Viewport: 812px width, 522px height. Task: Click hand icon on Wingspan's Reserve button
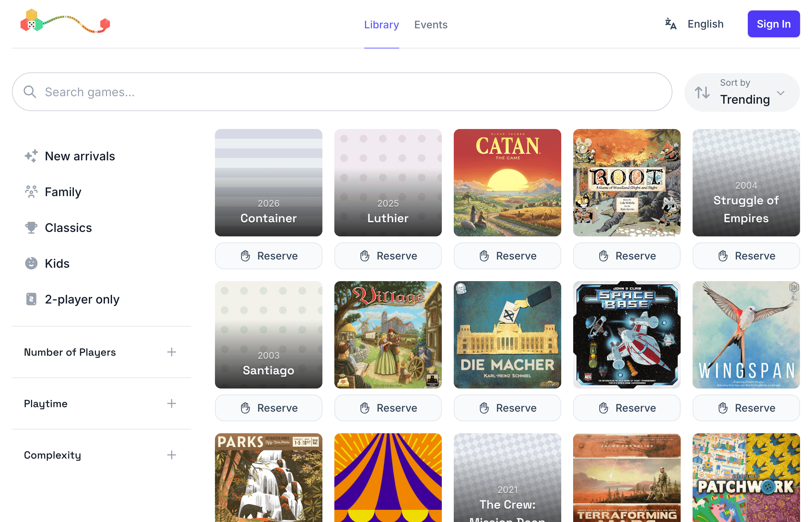pos(723,408)
